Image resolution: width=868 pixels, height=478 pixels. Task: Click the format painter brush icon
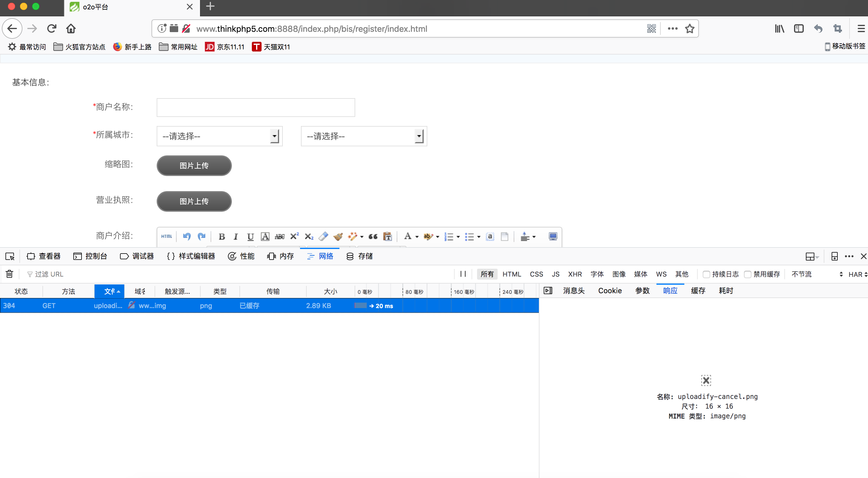coord(338,237)
